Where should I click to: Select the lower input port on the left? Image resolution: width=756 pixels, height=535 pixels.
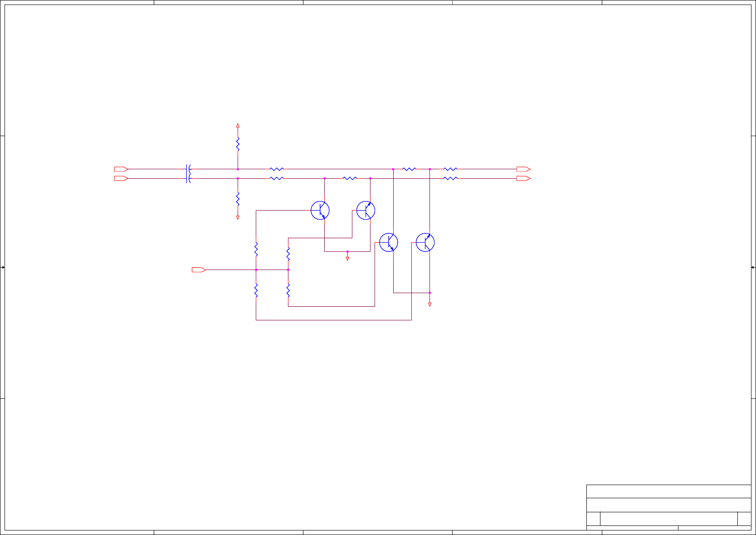pyautogui.click(x=121, y=178)
